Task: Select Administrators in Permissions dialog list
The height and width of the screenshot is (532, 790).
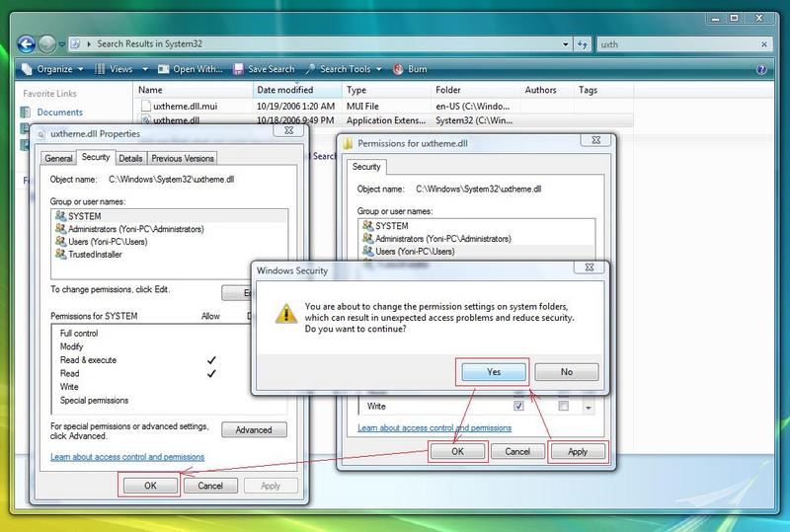Action: click(x=440, y=239)
